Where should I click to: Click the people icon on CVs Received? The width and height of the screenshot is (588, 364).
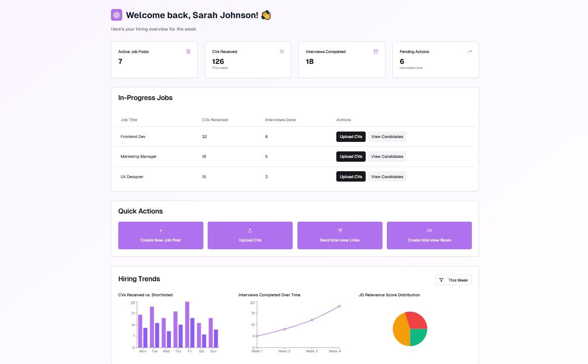tap(282, 51)
